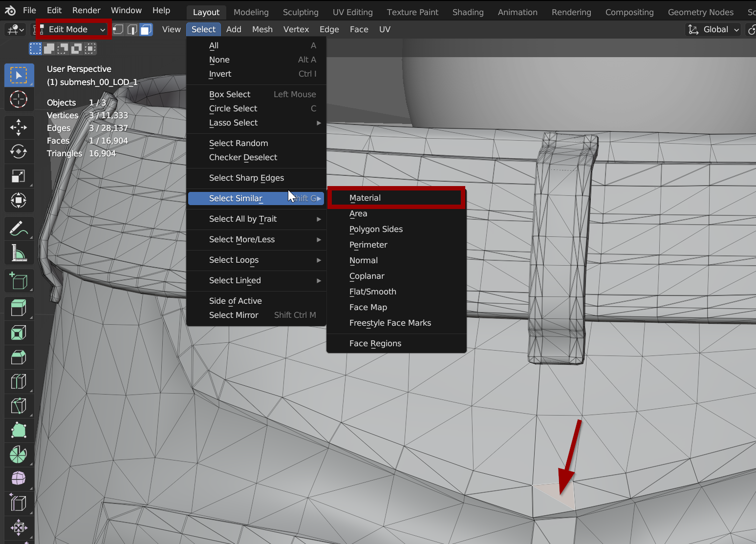The image size is (756, 544).
Task: Select the Extrude Region tool
Action: pos(19,308)
